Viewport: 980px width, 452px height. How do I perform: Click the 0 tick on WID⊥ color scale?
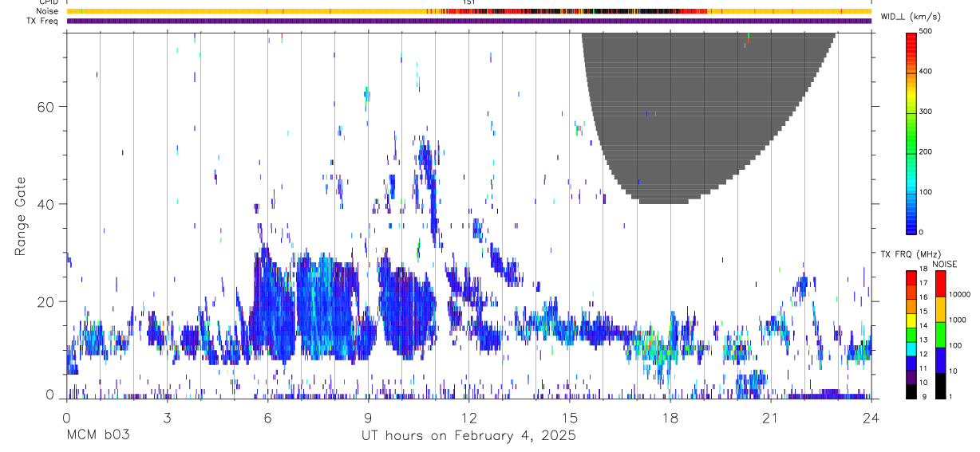(x=922, y=232)
